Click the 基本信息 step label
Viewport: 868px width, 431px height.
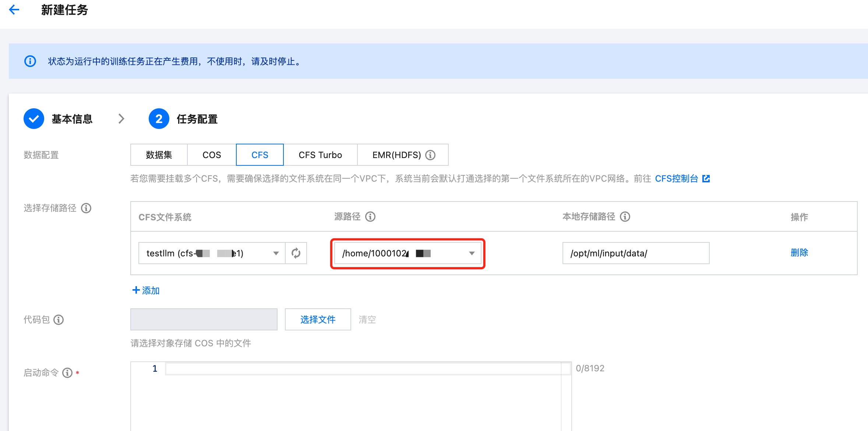[72, 119]
